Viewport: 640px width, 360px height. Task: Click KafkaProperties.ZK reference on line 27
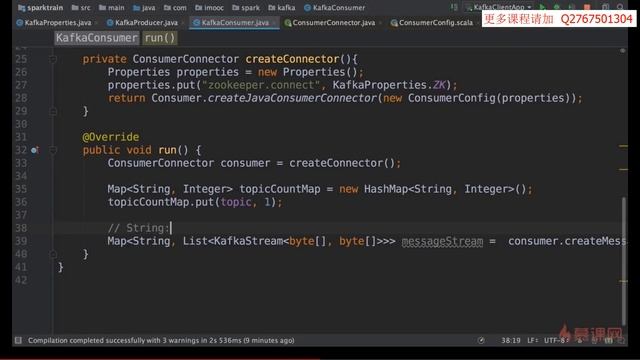click(x=389, y=85)
